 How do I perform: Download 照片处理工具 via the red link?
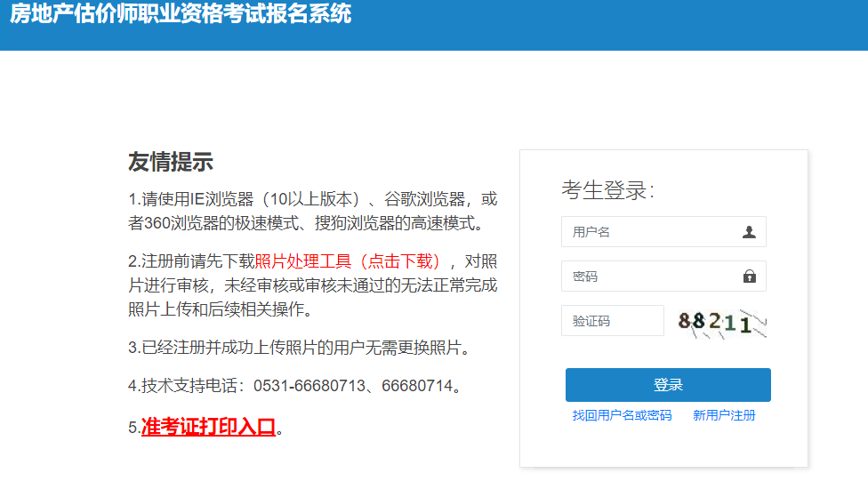(348, 261)
